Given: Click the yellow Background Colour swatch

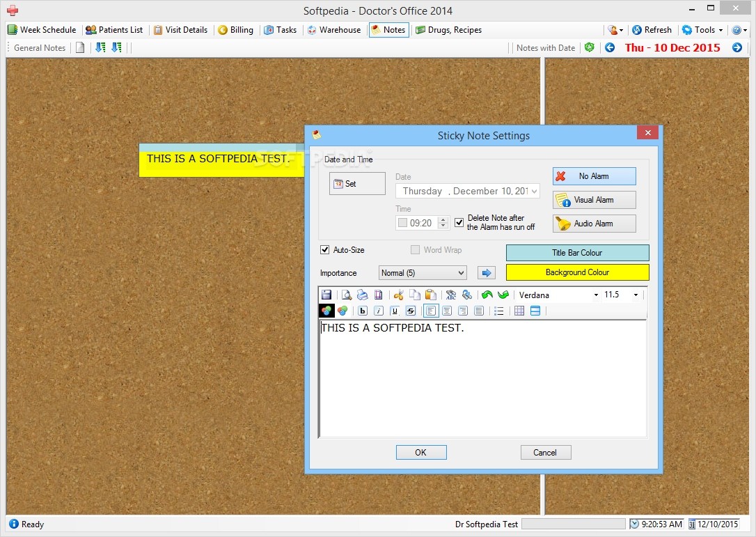Looking at the screenshot, I should 577,272.
